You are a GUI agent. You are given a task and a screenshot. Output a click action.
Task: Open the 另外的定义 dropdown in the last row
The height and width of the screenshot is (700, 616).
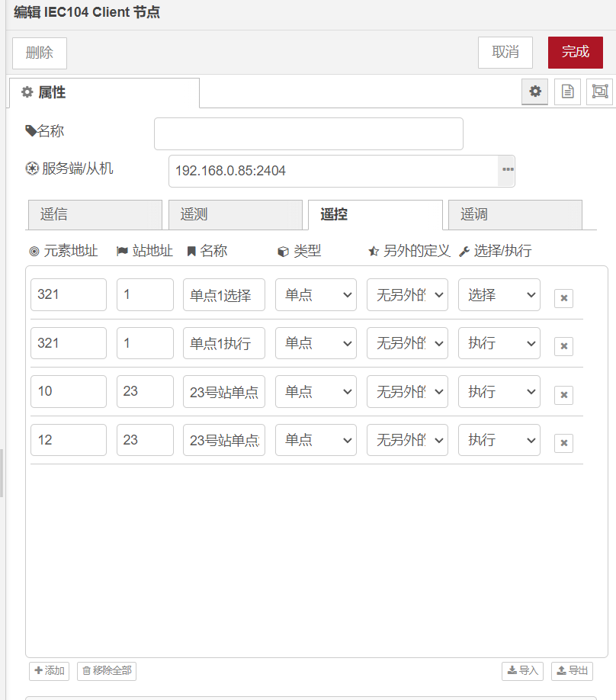pyautogui.click(x=407, y=440)
